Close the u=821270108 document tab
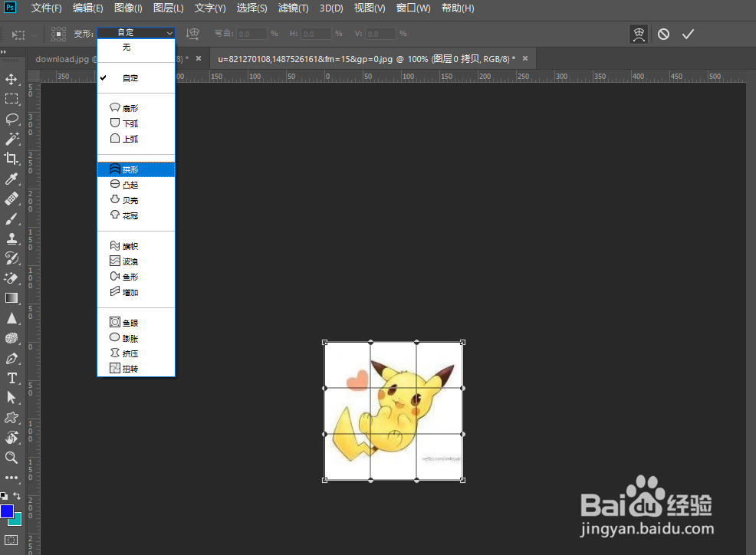756x555 pixels. click(525, 58)
